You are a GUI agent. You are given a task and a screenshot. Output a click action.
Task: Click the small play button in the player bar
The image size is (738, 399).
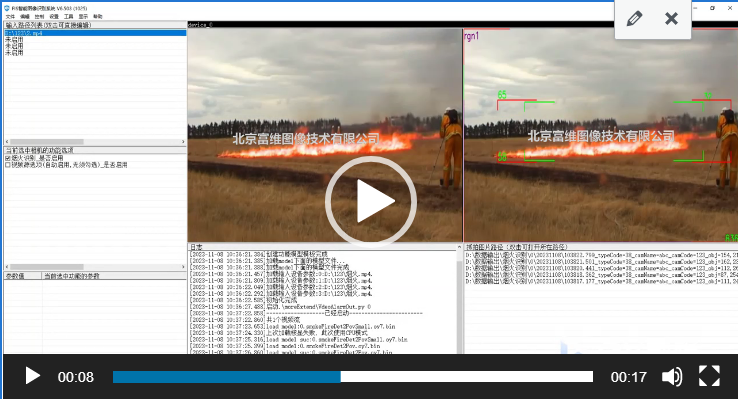pyautogui.click(x=32, y=376)
